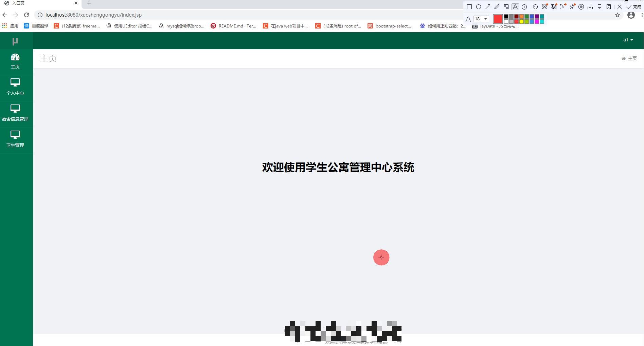644x346 pixels.
Task: Click the site info icon in address bar
Action: (40, 15)
